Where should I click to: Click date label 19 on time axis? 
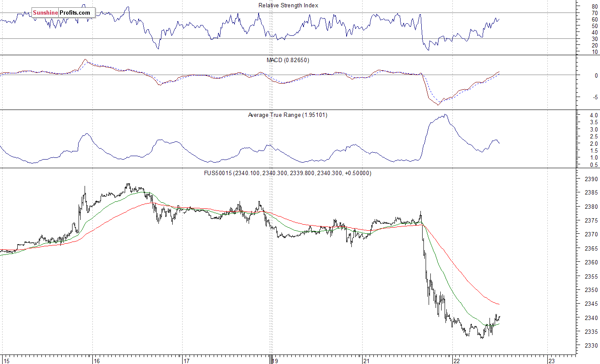(x=276, y=361)
